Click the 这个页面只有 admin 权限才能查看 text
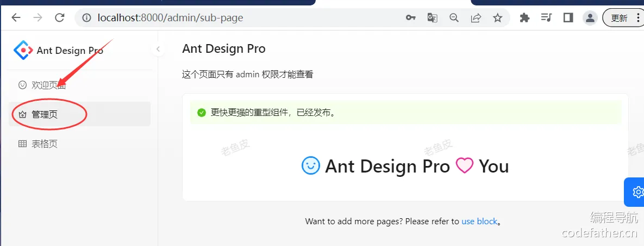644x246 pixels. pyautogui.click(x=248, y=75)
